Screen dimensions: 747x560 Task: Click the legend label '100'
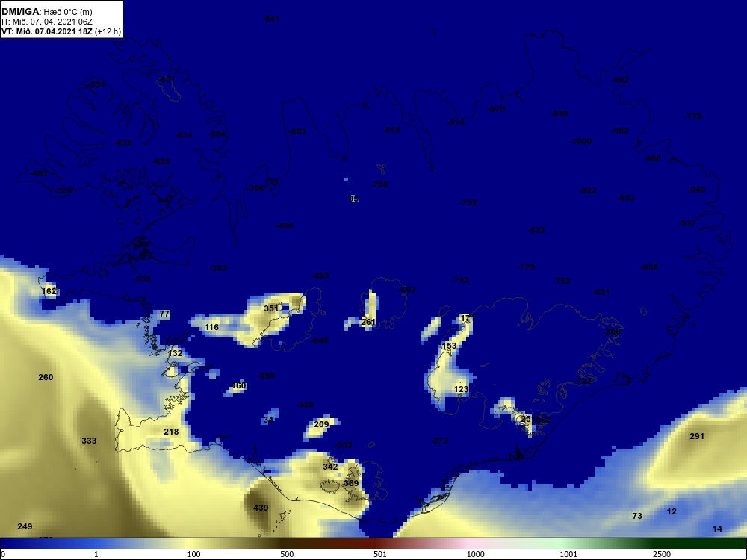tap(193, 554)
